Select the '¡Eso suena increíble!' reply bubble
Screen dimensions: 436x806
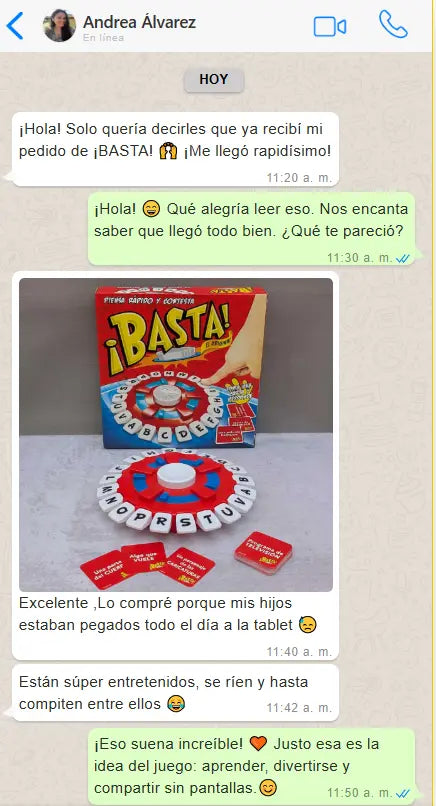pyautogui.click(x=251, y=766)
